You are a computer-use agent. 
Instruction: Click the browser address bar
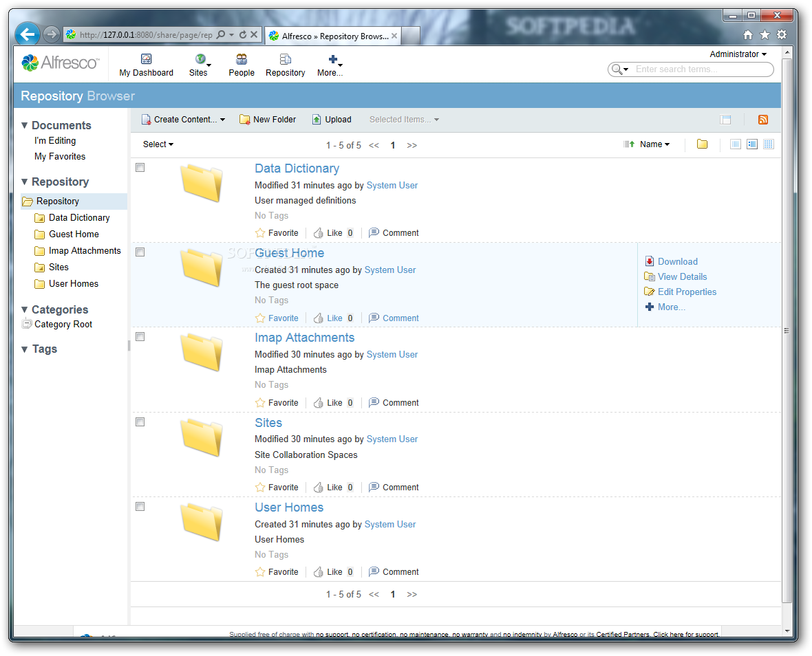pos(146,34)
